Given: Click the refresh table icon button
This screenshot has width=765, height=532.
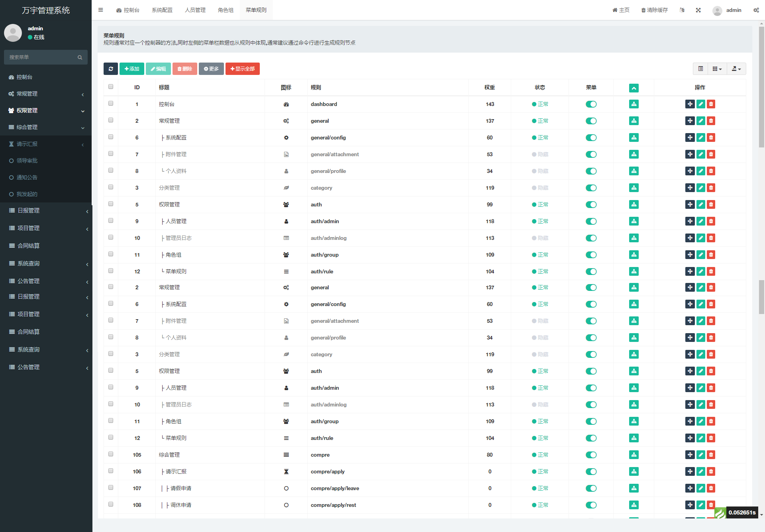Looking at the screenshot, I should click(111, 69).
